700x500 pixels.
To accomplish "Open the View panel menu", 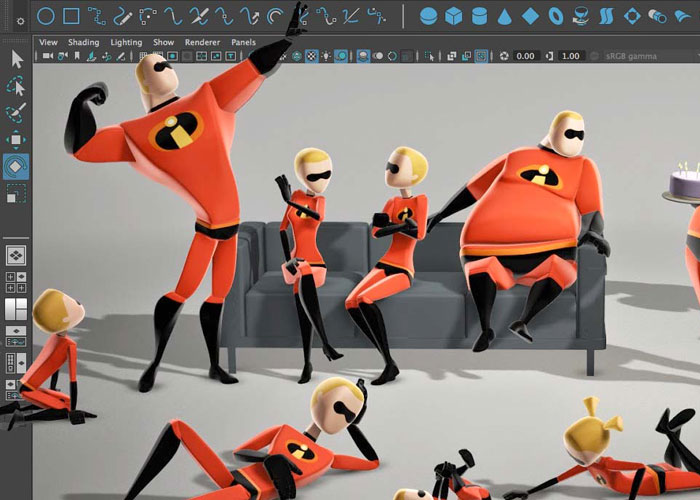I will (48, 42).
